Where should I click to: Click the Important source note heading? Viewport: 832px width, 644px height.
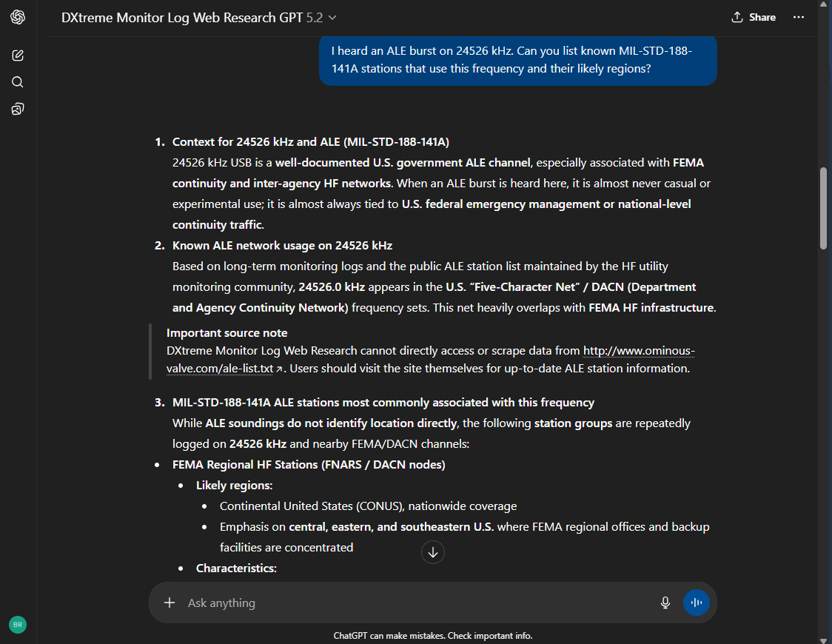click(227, 333)
